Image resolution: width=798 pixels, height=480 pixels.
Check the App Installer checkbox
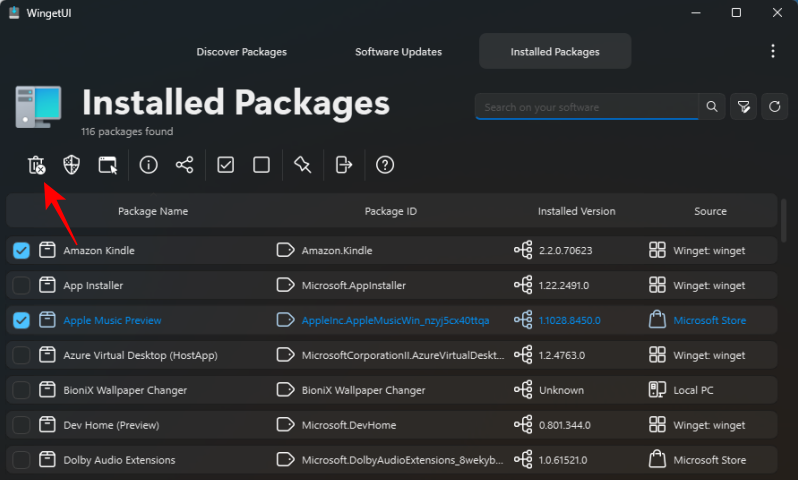pyautogui.click(x=21, y=286)
